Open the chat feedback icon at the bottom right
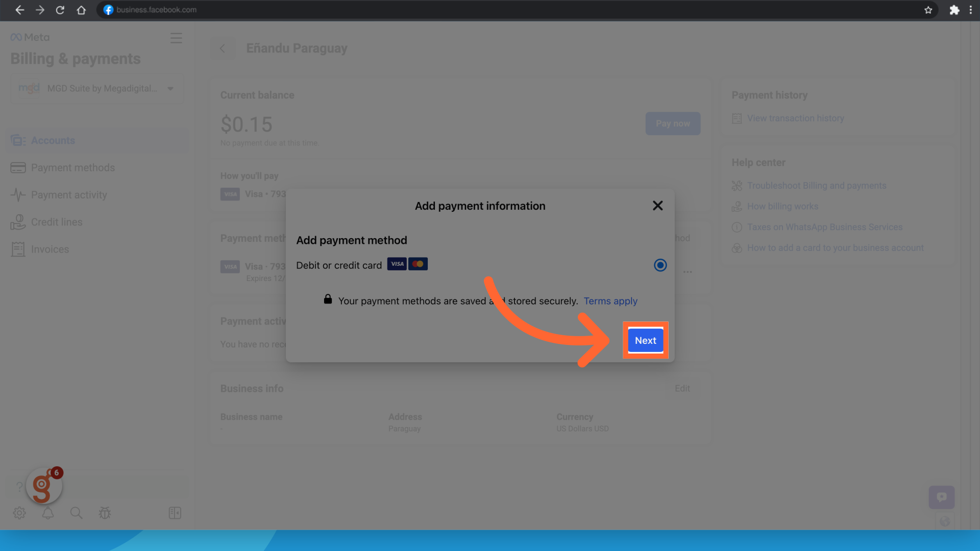The width and height of the screenshot is (980, 551). [x=941, y=497]
